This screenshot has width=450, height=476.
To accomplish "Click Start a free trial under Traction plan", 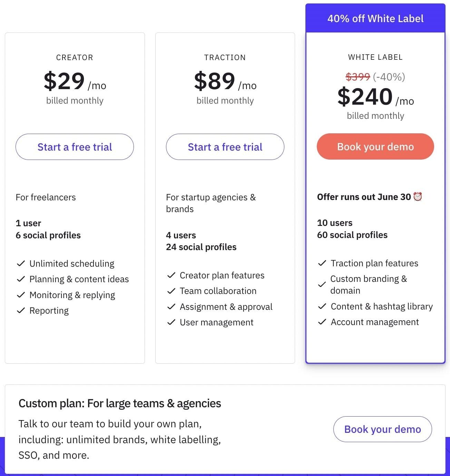I will (x=225, y=147).
